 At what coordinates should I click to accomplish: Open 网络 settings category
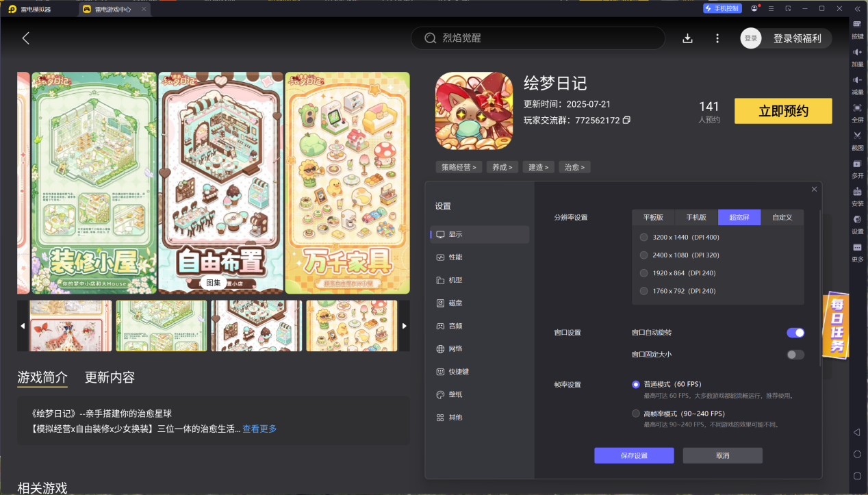point(480,348)
